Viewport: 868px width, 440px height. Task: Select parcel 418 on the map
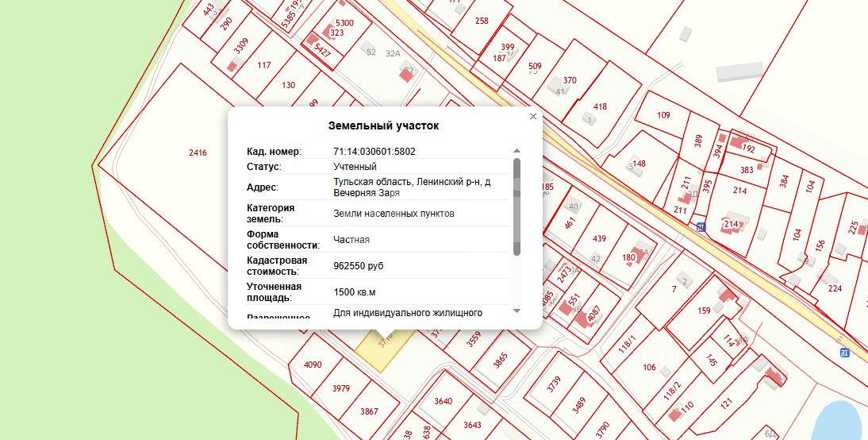(600, 106)
